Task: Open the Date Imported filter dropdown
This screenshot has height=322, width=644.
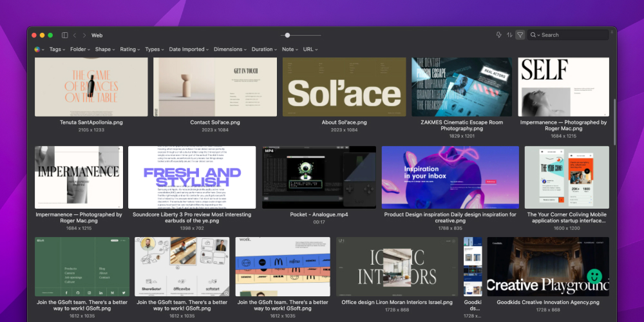Action: pos(189,50)
